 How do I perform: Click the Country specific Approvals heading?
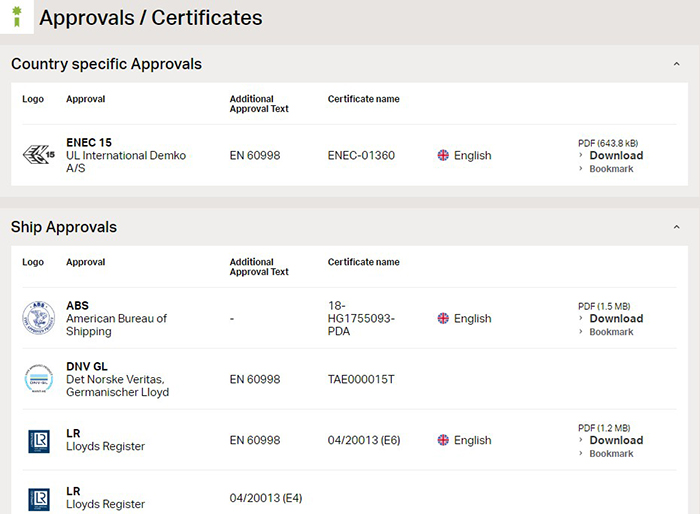106,64
